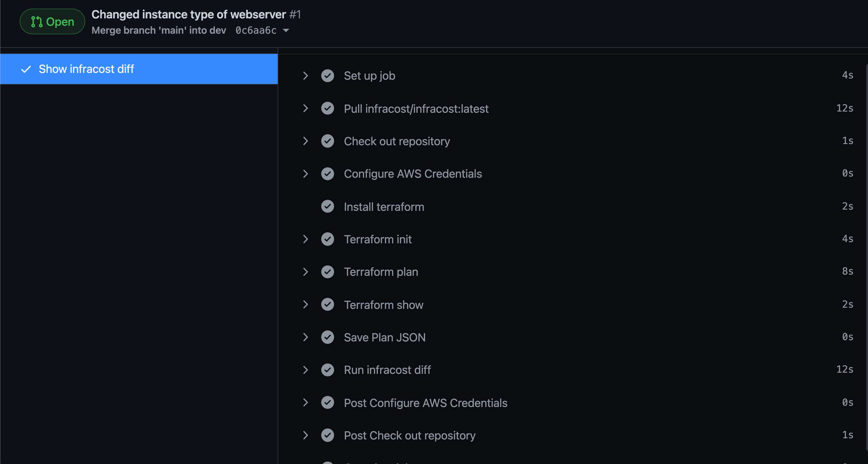The height and width of the screenshot is (464, 868).
Task: Select the Show infracost diff job
Action: 139,69
